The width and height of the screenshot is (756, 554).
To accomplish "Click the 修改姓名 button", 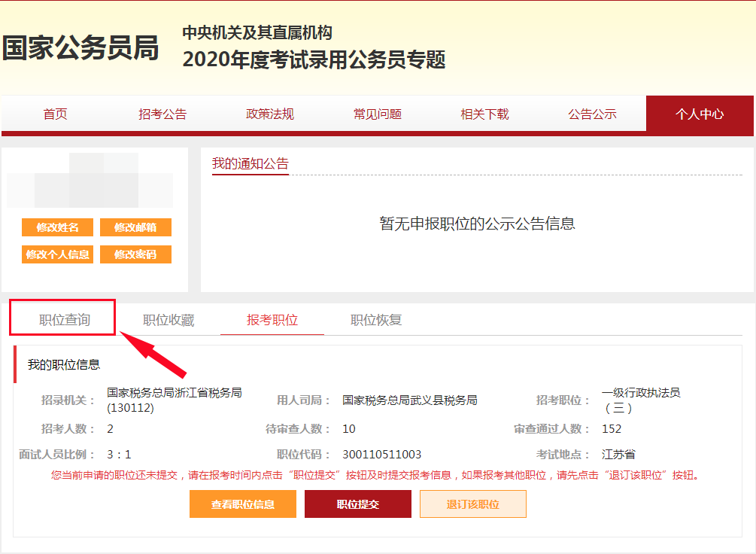I will pyautogui.click(x=56, y=227).
